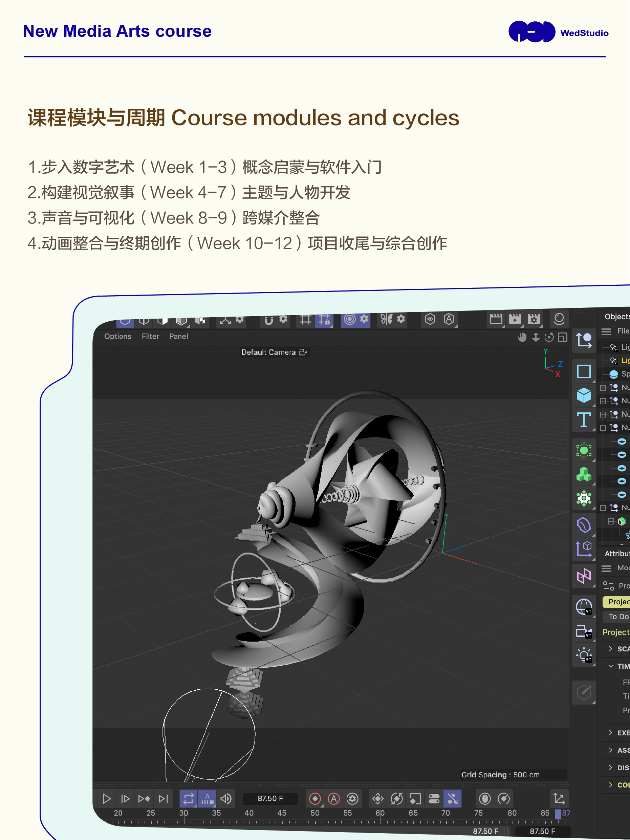Toggle timeline sound playback
Viewport: 630px width, 840px height.
tap(226, 799)
